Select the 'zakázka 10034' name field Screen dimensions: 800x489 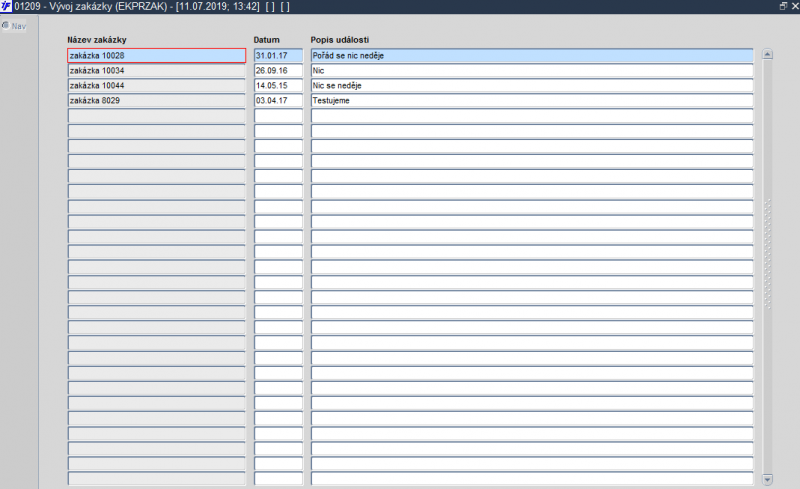click(157, 70)
